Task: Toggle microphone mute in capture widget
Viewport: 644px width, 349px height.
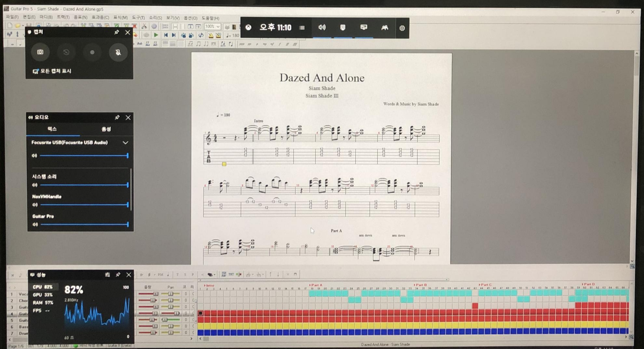Action: pyautogui.click(x=118, y=52)
